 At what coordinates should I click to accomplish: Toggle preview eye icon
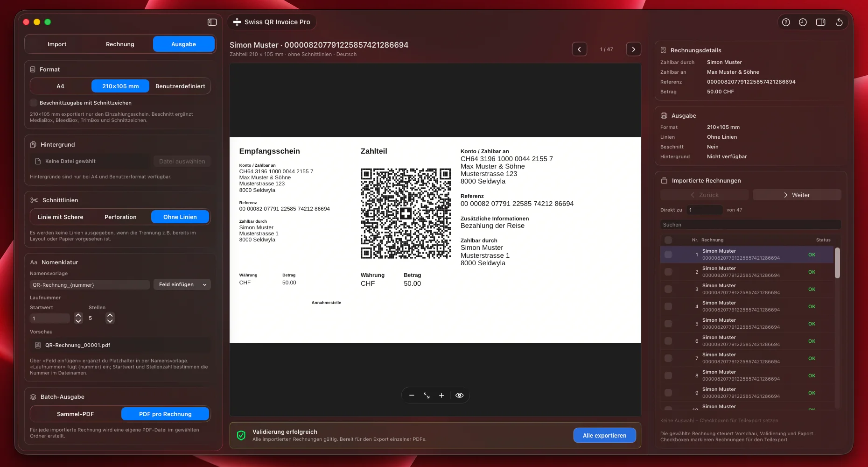coord(459,395)
